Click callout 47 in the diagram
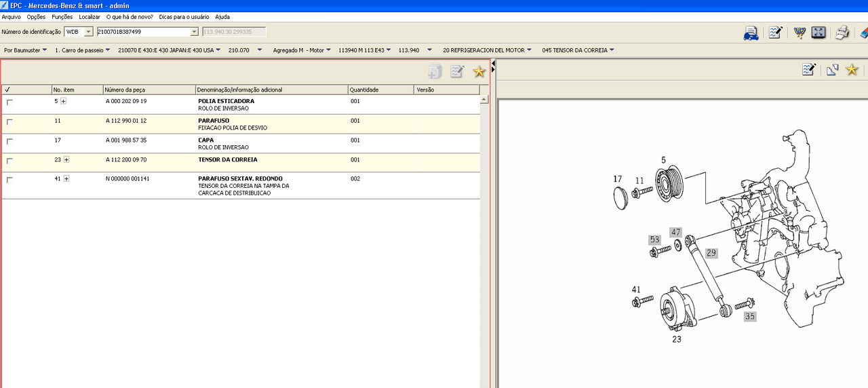This screenshot has height=388, width=868. coord(675,232)
